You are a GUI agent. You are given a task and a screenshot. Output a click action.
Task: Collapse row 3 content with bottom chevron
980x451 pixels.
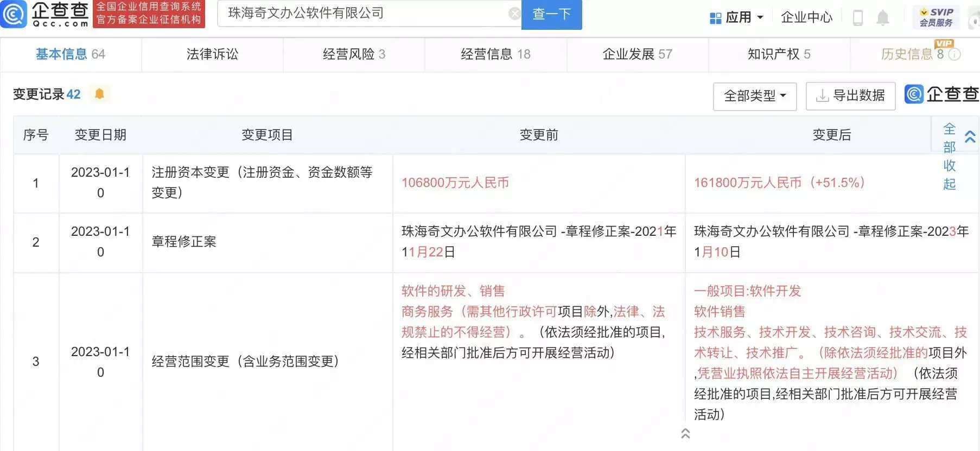pyautogui.click(x=685, y=433)
